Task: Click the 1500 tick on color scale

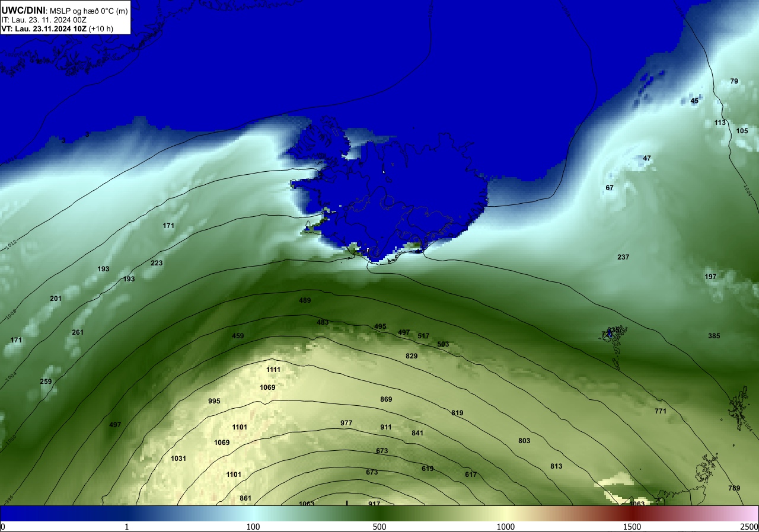Action: [632, 527]
